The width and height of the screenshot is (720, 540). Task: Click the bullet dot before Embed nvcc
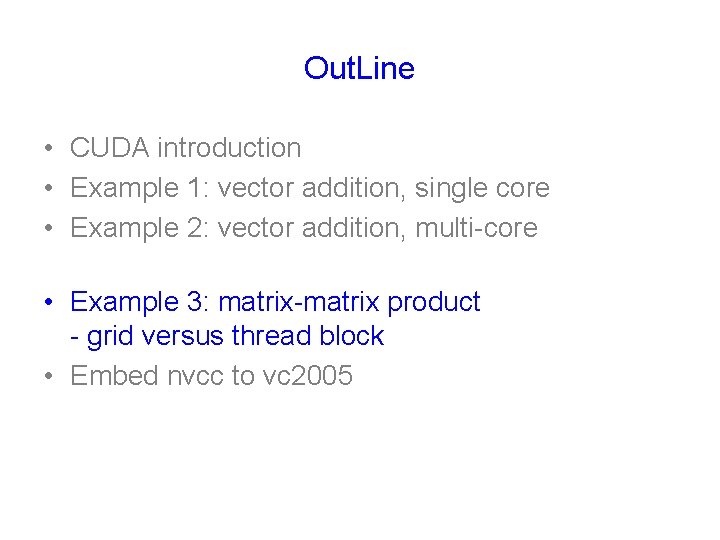(49, 376)
